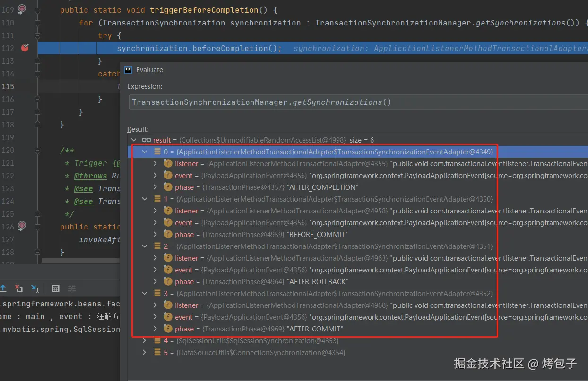Viewport: 588px width, 381px height.
Task: Expand the phase AFTER_ROLLBACK node
Action: [156, 281]
